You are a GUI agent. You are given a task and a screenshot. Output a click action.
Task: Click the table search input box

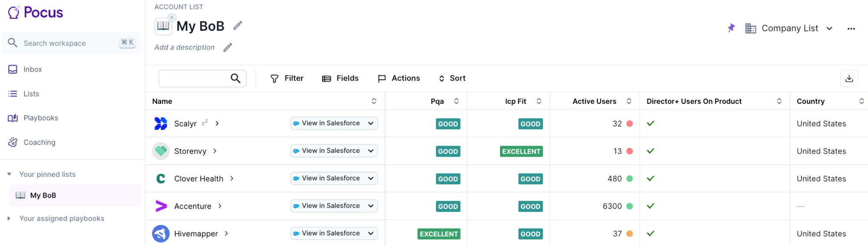[202, 78]
